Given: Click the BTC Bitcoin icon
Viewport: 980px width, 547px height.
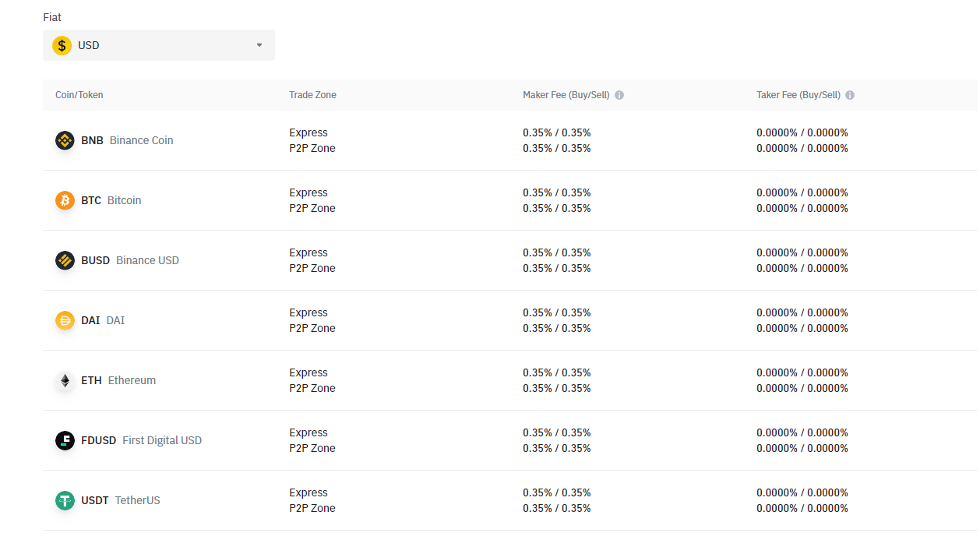Looking at the screenshot, I should pyautogui.click(x=65, y=200).
